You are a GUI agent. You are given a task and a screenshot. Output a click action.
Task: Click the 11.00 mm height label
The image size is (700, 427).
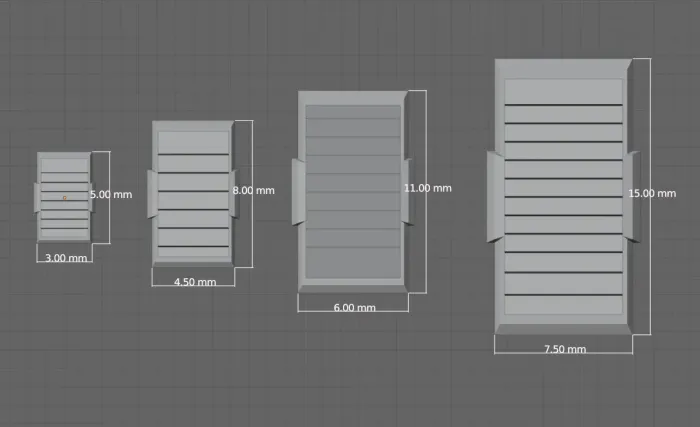point(428,188)
